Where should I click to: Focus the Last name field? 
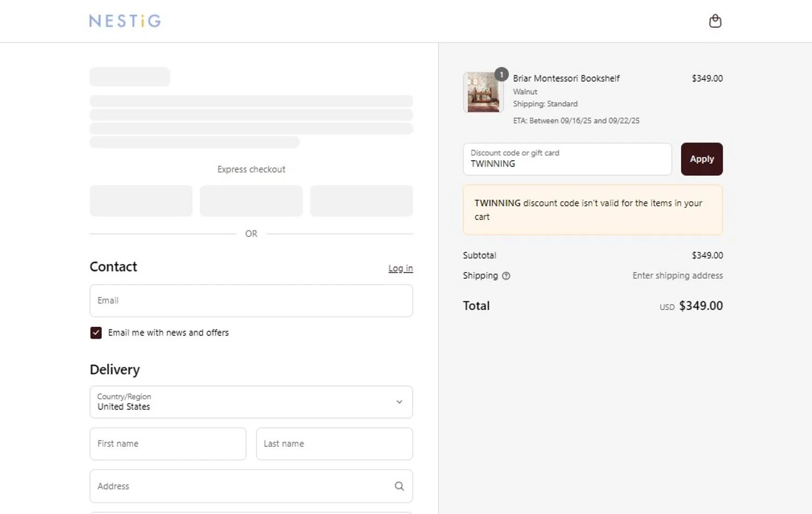coord(334,444)
